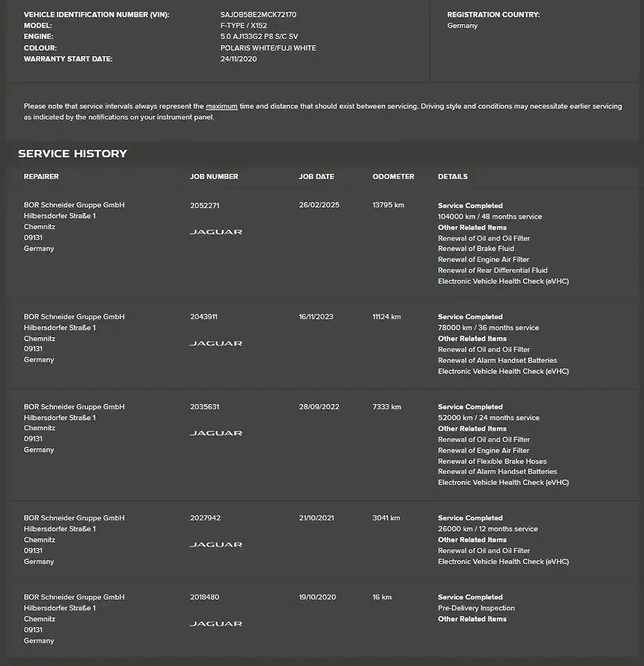Click the Pre-Delivery Inspection detail text
The image size is (644, 666).
pyautogui.click(x=476, y=608)
